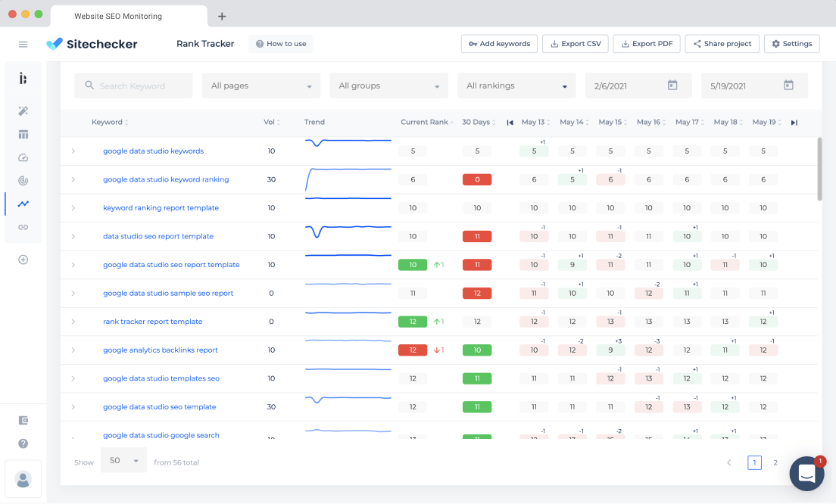Open the hamburger menu icon
836x504 pixels.
[x=23, y=44]
